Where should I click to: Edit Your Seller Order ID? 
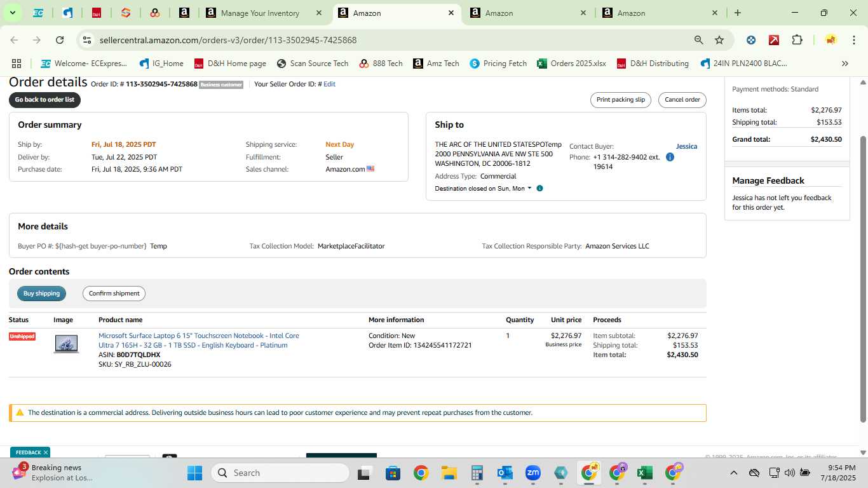click(329, 84)
